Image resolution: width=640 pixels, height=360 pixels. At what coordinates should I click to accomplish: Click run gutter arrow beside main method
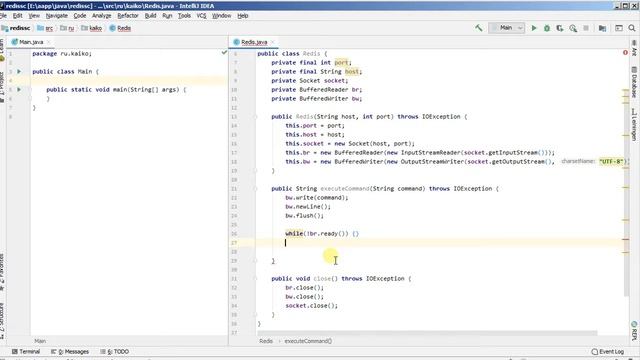pyautogui.click(x=19, y=89)
